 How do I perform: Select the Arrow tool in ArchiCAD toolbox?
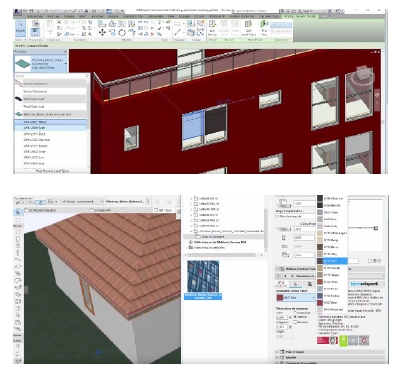pyautogui.click(x=18, y=212)
